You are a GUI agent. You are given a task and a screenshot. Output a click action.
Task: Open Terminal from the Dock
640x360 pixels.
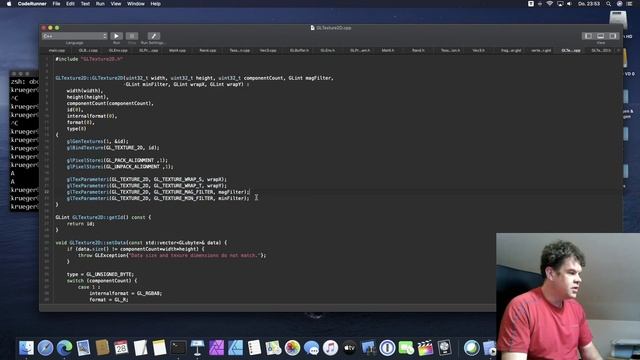[x=178, y=348]
